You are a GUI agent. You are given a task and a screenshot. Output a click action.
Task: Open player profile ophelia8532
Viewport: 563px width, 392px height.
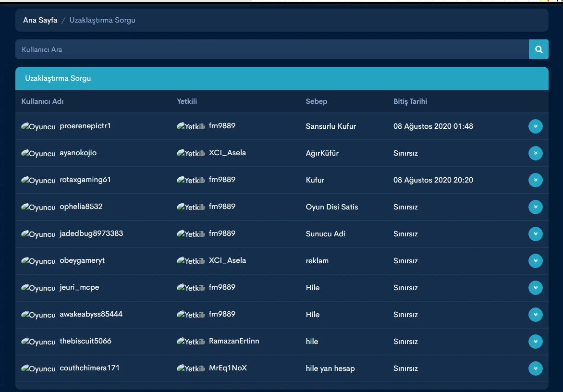(x=81, y=207)
